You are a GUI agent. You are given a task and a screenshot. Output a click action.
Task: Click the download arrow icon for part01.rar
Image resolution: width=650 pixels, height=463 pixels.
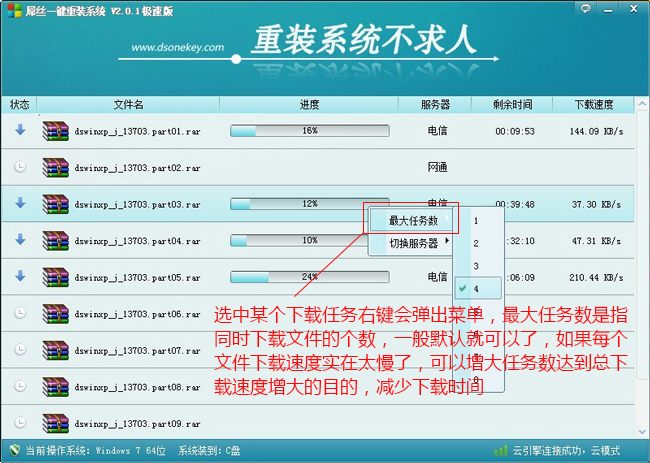pos(20,130)
